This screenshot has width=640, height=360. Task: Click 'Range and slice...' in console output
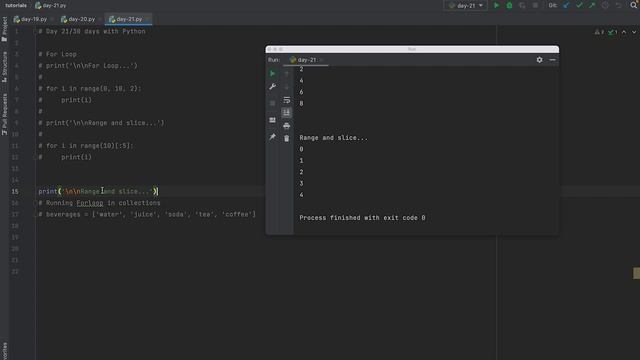[333, 138]
